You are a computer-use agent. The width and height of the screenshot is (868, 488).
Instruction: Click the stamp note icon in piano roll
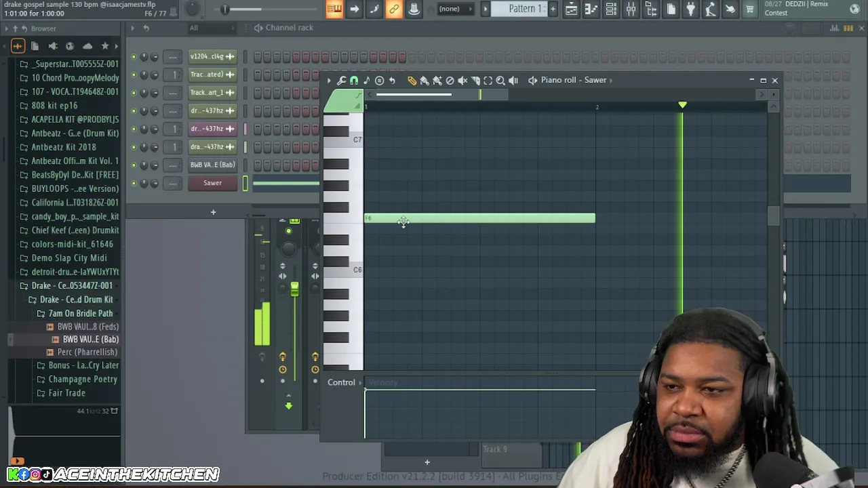pos(366,81)
